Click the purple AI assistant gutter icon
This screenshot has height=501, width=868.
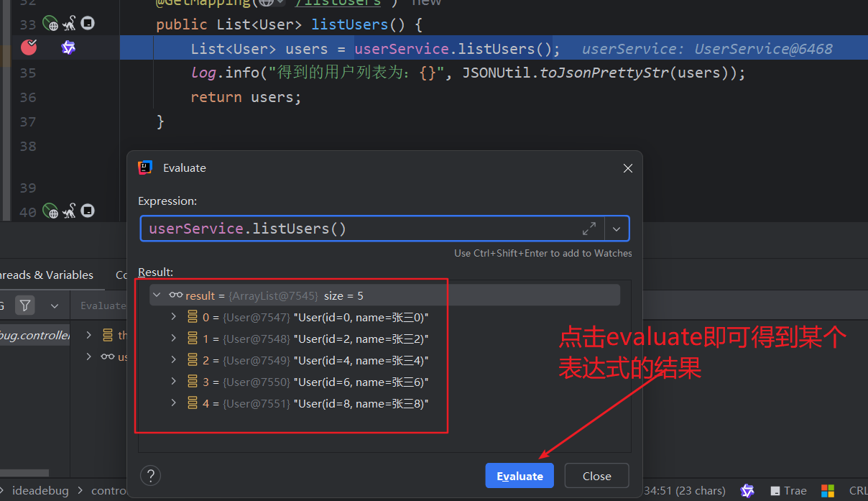(x=68, y=48)
